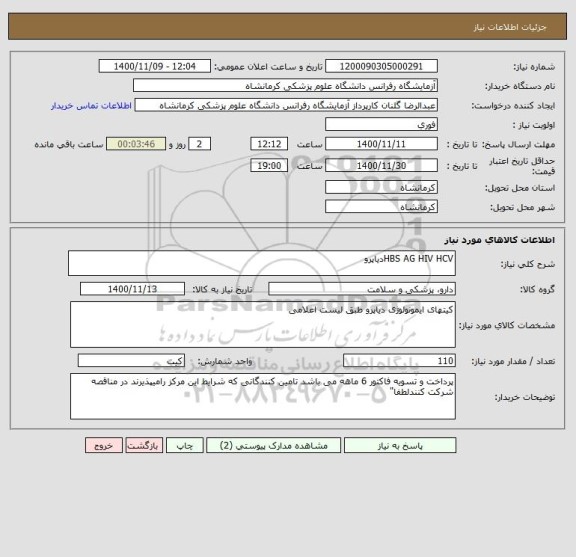576x557 pixels.
Task: Click the واحد شمارش label
Action: coord(225,362)
